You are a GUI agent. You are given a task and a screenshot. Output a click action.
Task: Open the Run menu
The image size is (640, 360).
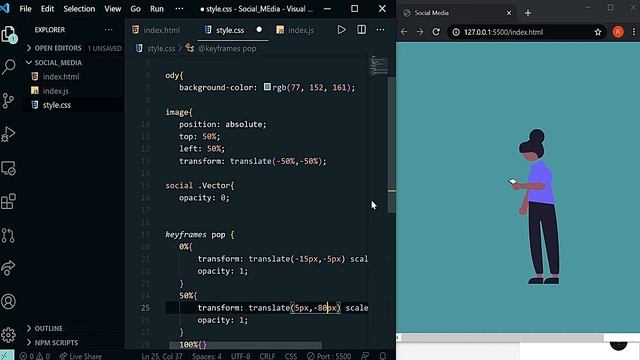pos(157,9)
